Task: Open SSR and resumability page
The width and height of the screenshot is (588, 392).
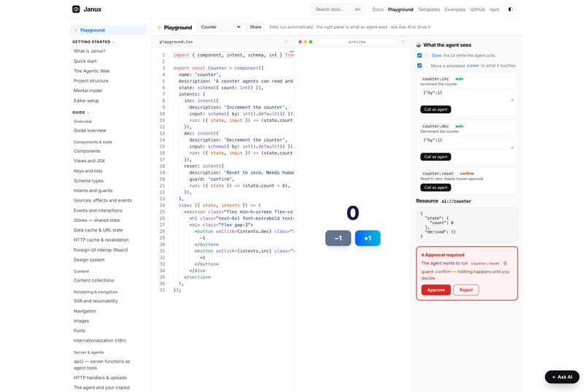Action: coord(96,301)
